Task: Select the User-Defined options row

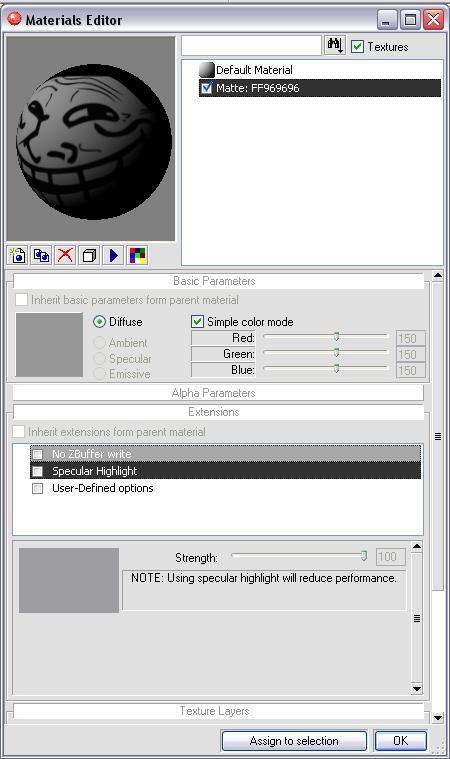Action: pos(225,488)
